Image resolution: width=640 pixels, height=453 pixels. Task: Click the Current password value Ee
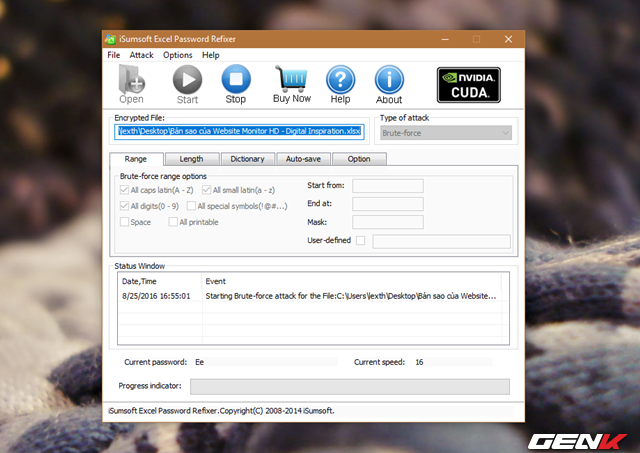(200, 362)
